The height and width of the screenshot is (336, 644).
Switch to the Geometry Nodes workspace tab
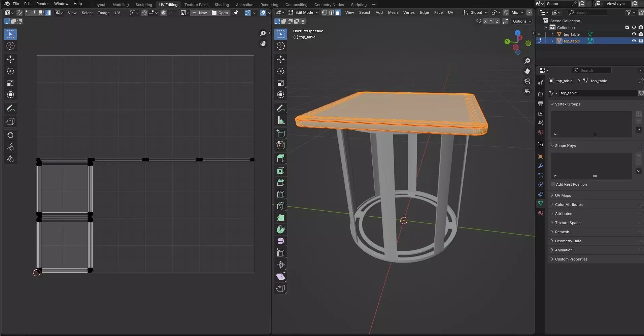329,5
